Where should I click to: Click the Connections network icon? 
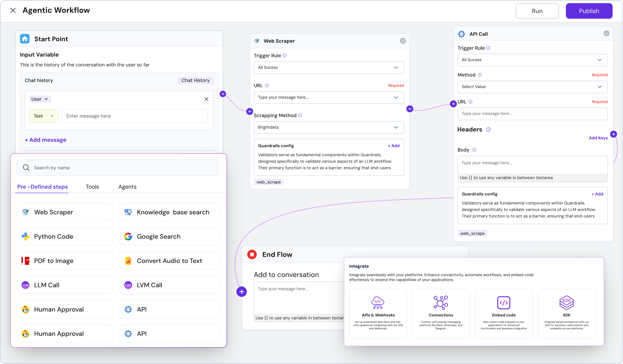(440, 303)
